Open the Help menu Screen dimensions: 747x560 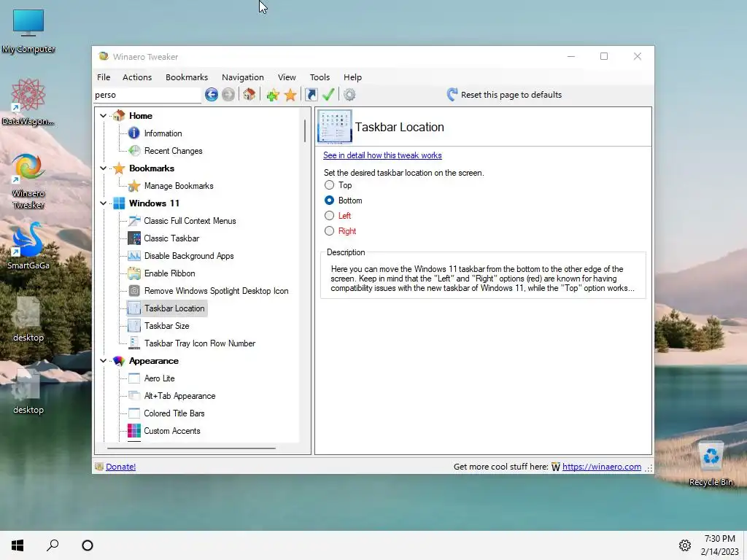[x=352, y=77]
